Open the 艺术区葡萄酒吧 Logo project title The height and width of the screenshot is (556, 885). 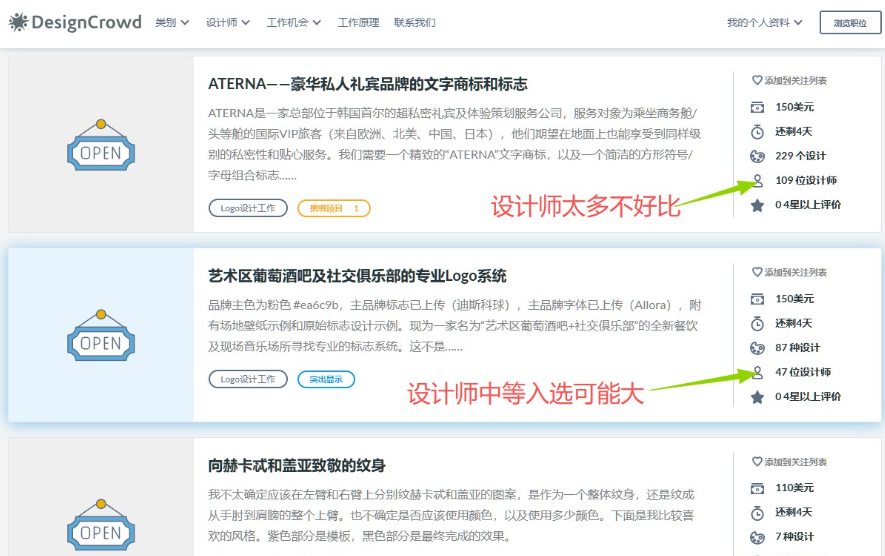point(357,276)
